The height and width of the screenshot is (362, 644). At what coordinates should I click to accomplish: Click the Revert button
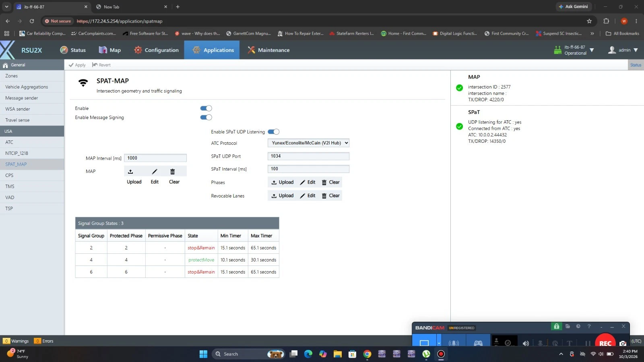(x=101, y=65)
